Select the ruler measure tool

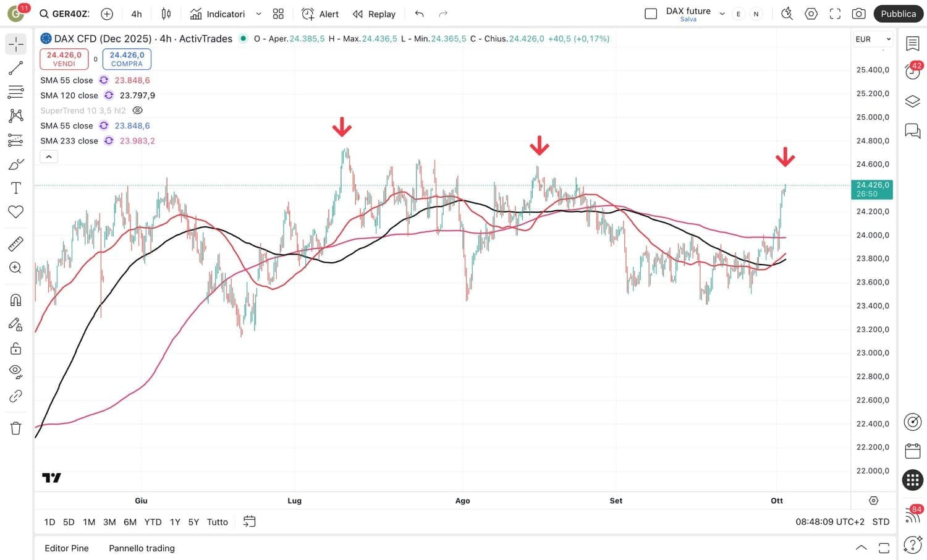coord(16,244)
